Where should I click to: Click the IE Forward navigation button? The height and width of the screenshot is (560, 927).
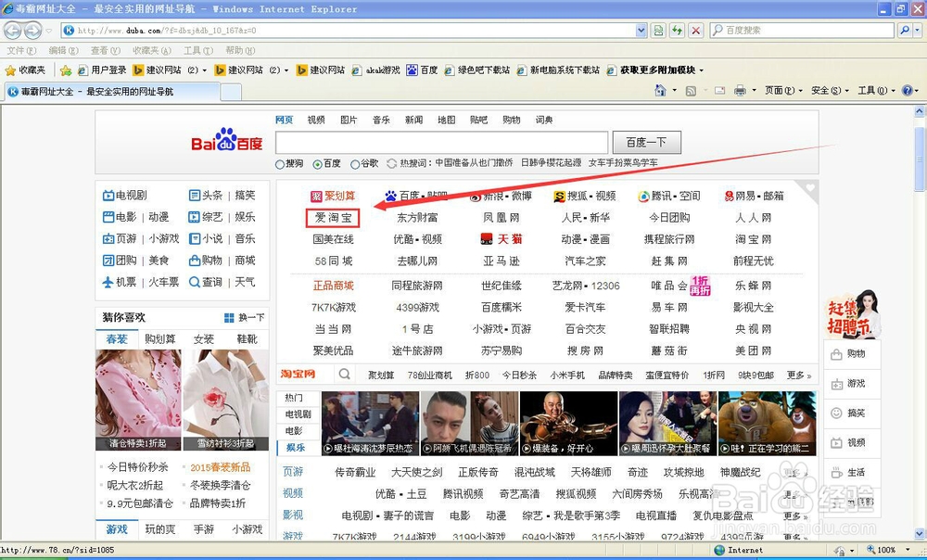click(32, 30)
